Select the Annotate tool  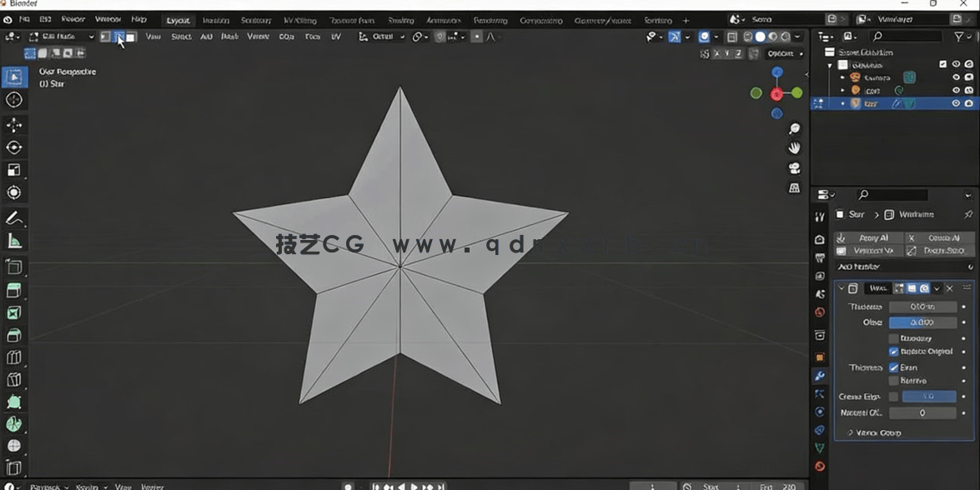click(x=14, y=218)
